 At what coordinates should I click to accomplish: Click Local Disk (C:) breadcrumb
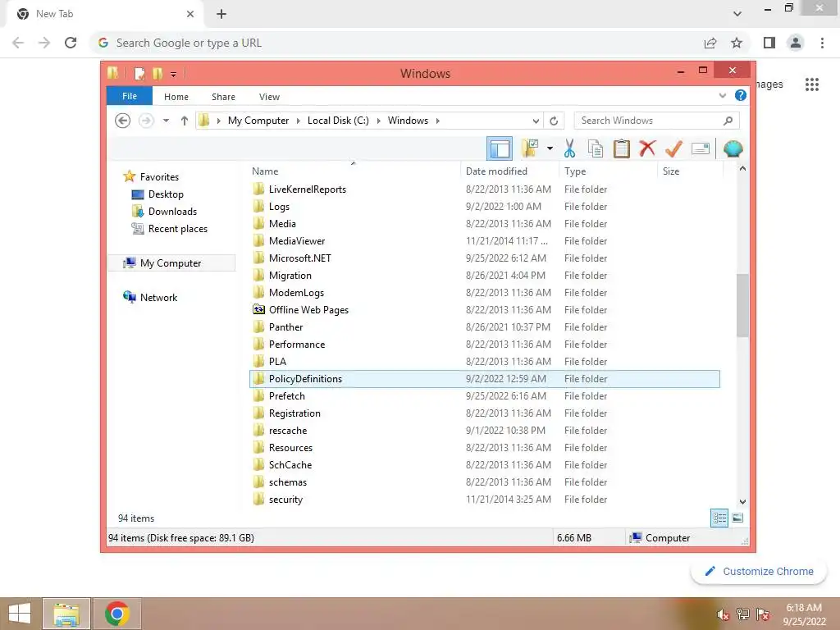pyautogui.click(x=338, y=121)
